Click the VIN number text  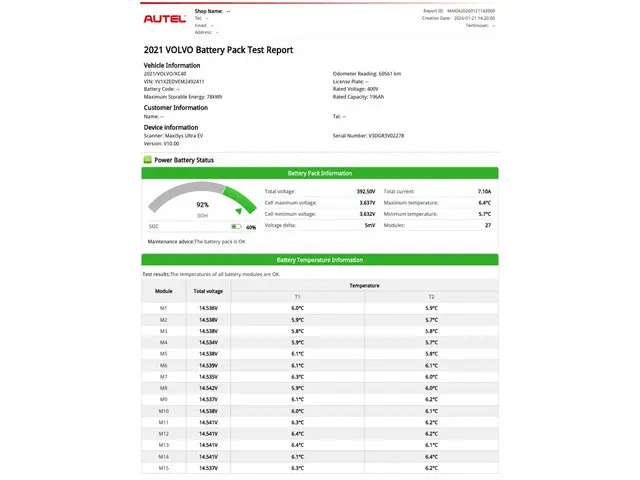(x=174, y=81)
